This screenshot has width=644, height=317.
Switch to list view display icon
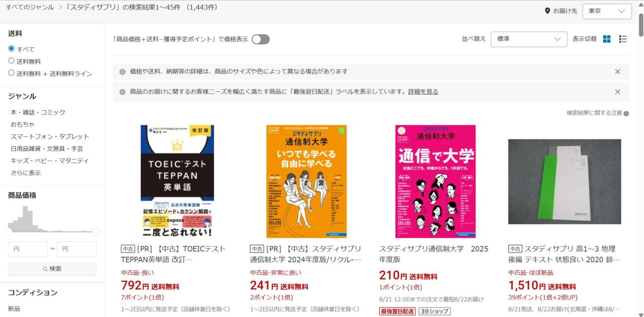(623, 39)
